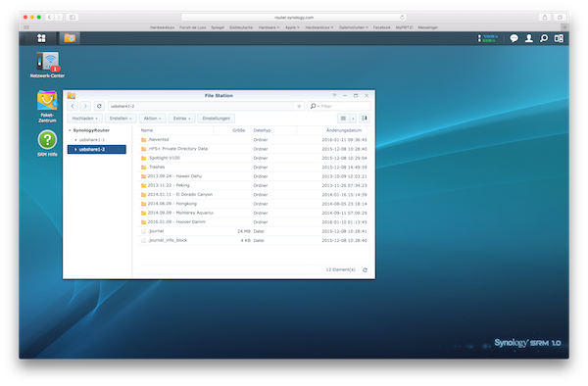Screen dimensions: 588x386
Task: Switch to list view mode icon
Action: [343, 119]
